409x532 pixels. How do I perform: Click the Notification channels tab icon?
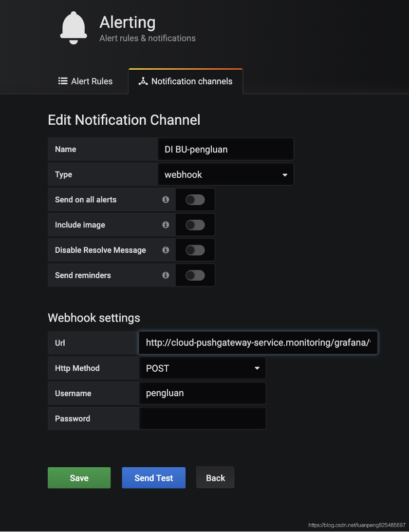click(x=143, y=81)
